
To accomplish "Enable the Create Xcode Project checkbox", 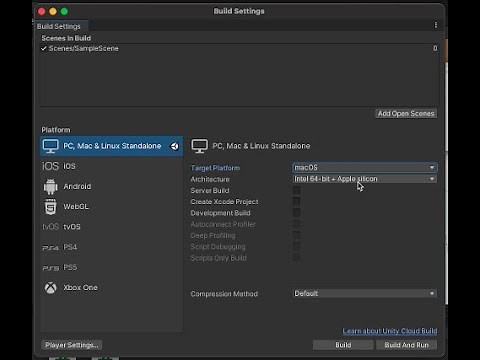I will [296, 202].
